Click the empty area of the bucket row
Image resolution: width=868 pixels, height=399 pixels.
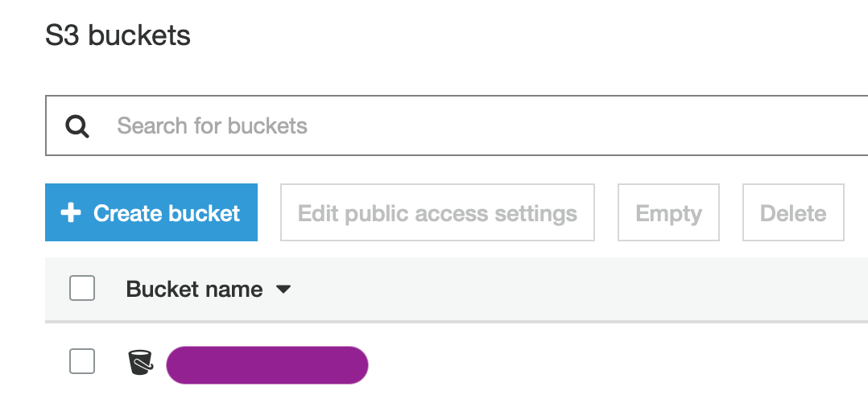coord(609,363)
